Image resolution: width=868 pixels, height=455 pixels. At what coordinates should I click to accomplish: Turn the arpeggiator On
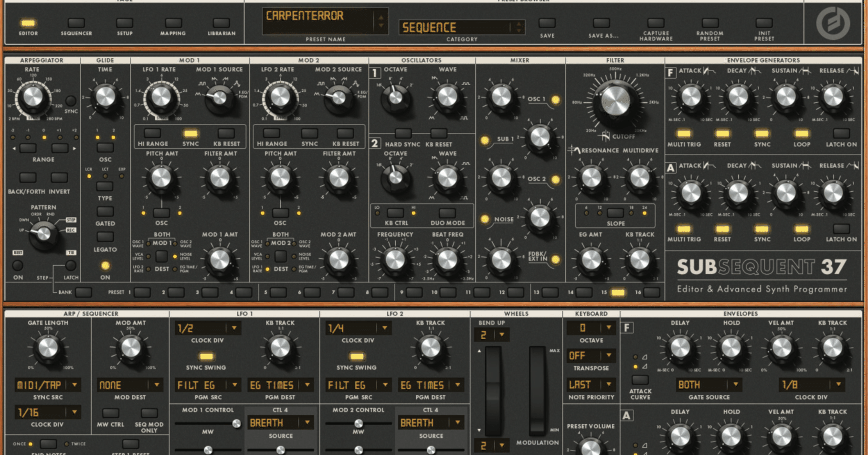pos(18,265)
